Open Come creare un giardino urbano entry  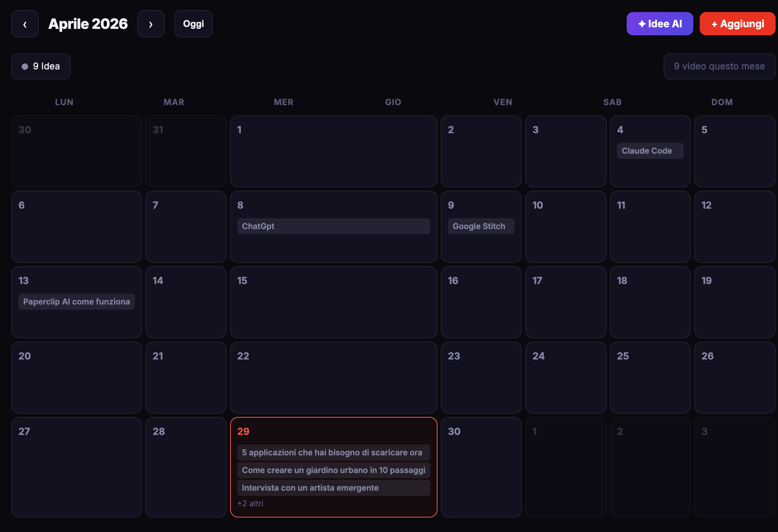(333, 471)
